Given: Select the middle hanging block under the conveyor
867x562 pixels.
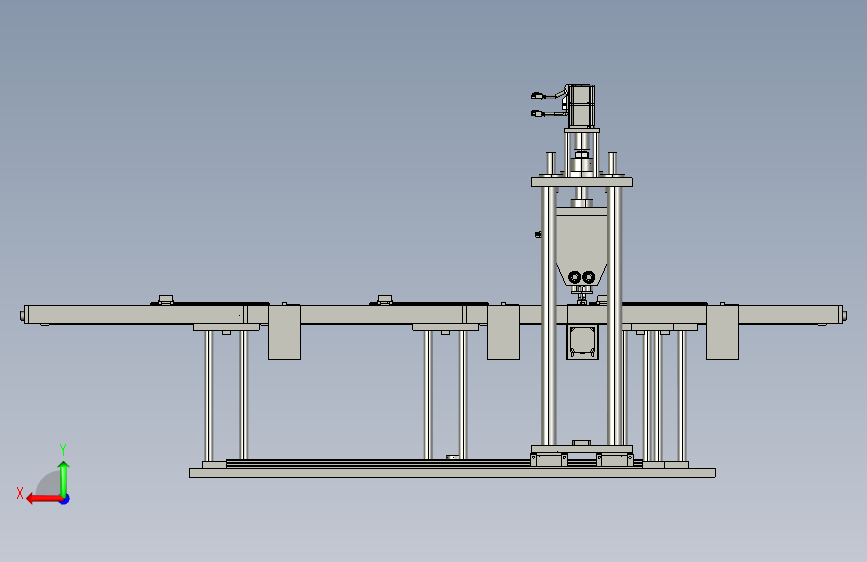Looking at the screenshot, I should point(503,332).
